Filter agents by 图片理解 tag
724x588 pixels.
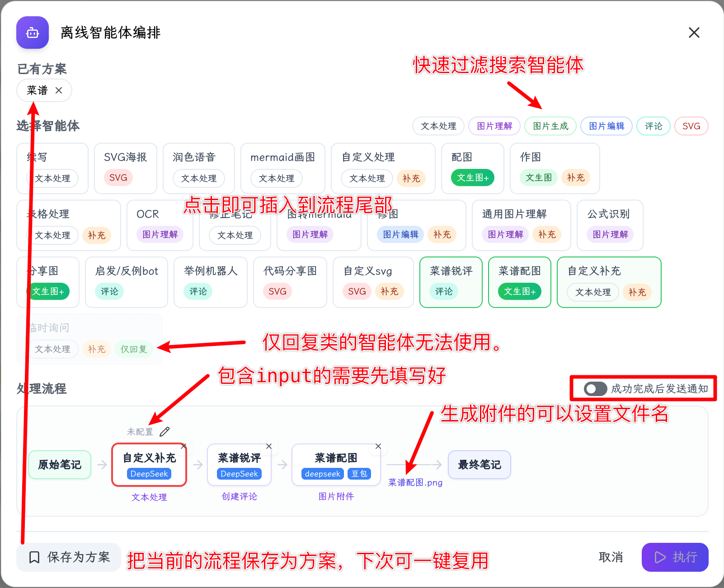tap(494, 126)
